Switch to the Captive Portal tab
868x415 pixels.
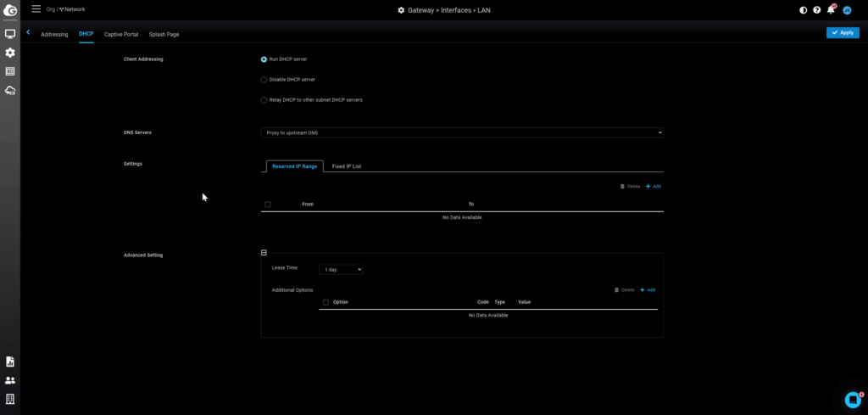click(x=121, y=34)
